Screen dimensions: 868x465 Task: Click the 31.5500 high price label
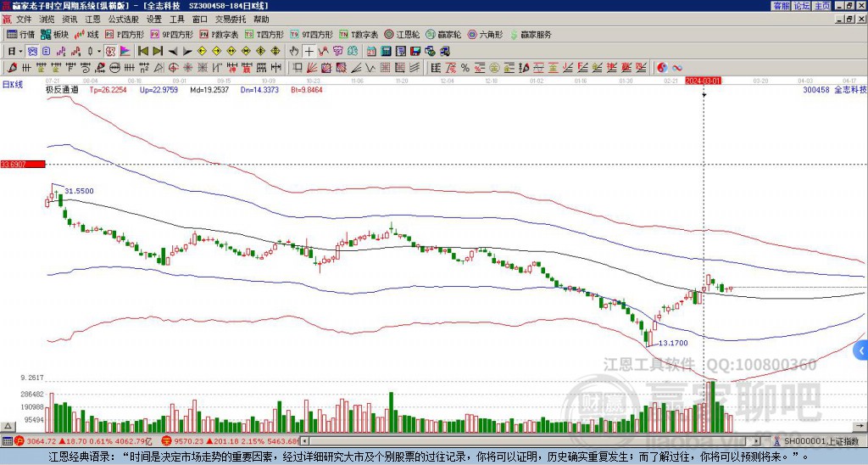[79, 191]
